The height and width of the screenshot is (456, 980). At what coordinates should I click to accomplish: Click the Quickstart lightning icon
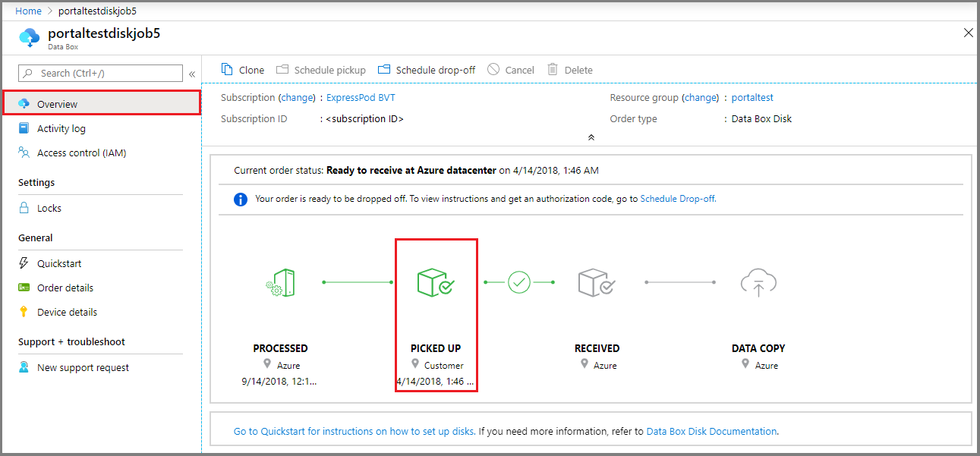click(24, 263)
